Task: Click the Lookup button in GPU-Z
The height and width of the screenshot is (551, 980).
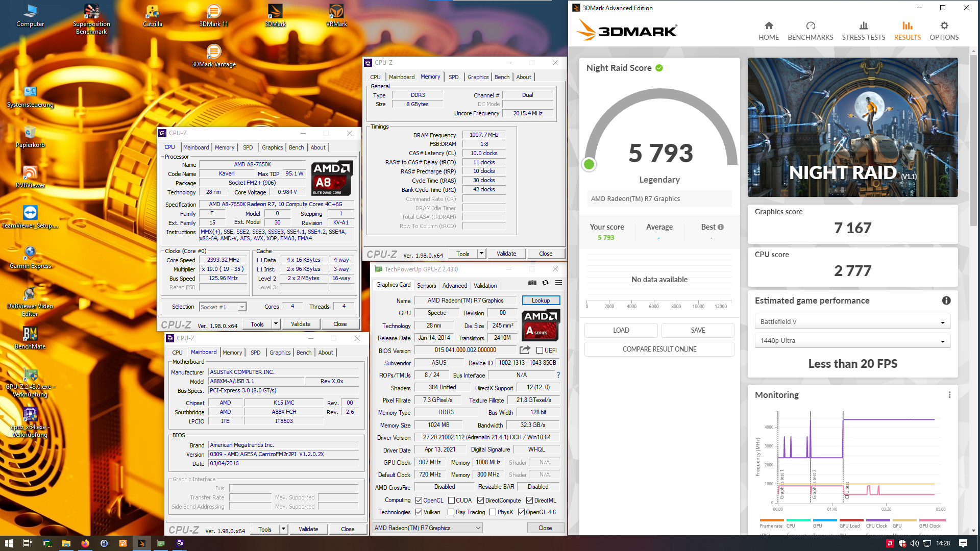Action: coord(541,300)
